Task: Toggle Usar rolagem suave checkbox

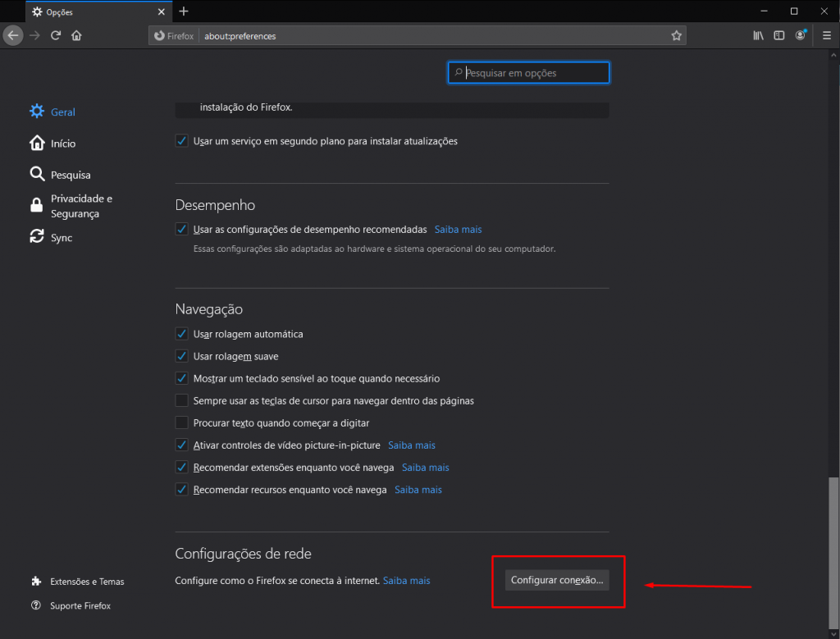Action: pos(182,357)
